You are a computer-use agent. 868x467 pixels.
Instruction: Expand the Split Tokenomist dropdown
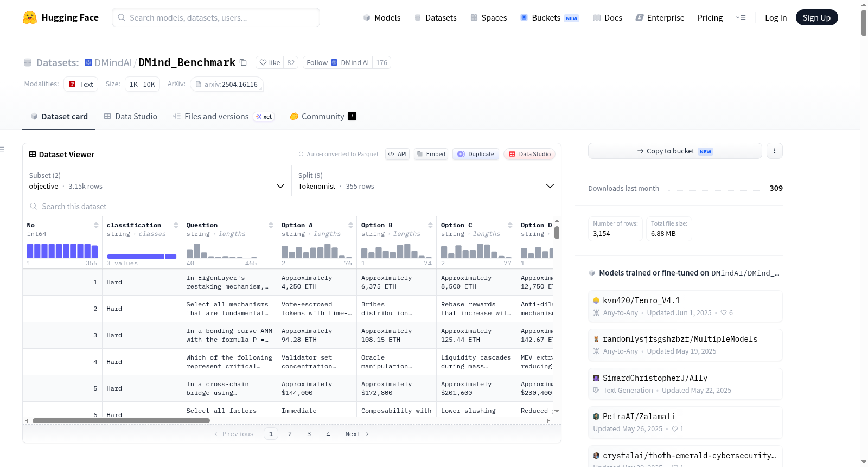[426, 181]
